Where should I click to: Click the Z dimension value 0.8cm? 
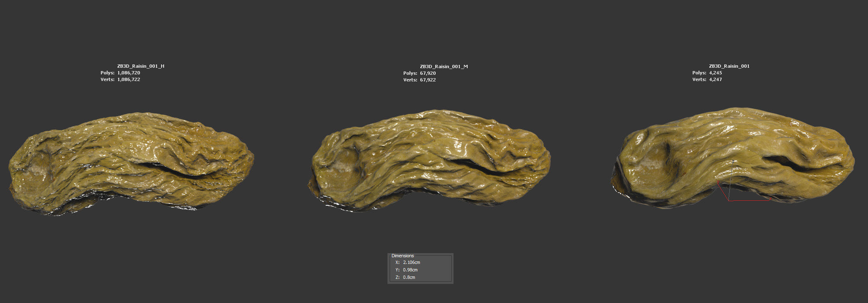(x=409, y=278)
